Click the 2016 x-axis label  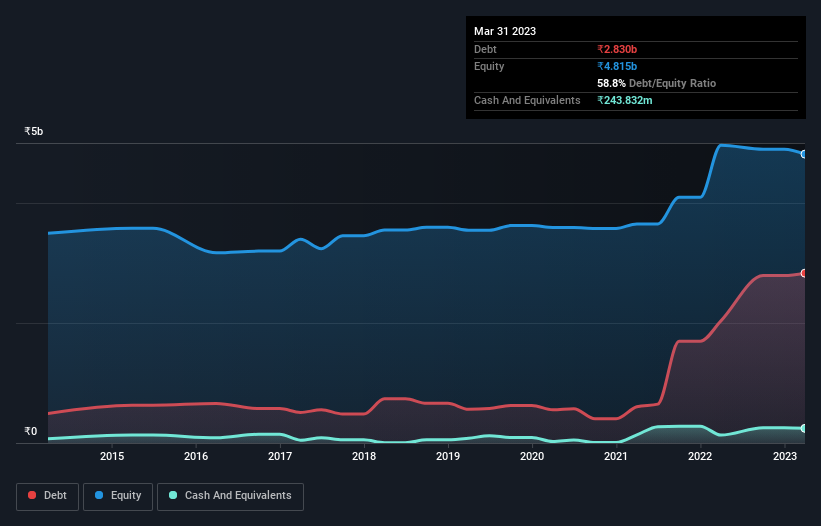point(196,456)
